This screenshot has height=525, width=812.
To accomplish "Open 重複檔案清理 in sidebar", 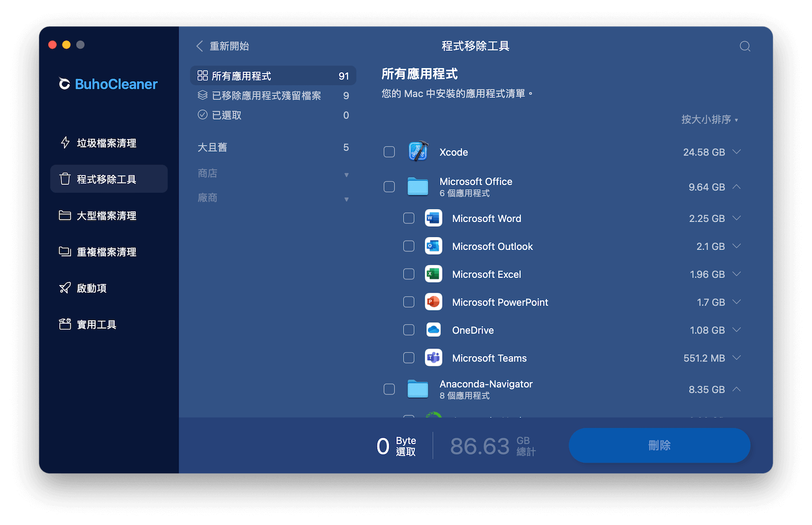I will pyautogui.click(x=109, y=252).
